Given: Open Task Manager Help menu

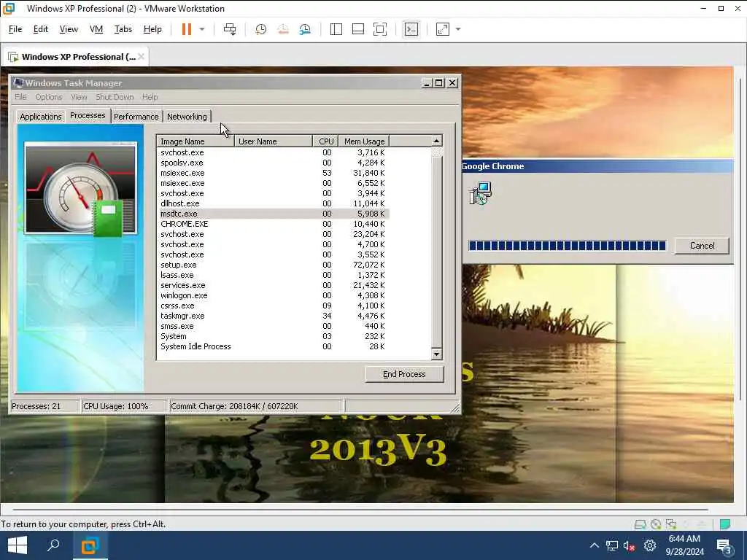Looking at the screenshot, I should tap(150, 97).
